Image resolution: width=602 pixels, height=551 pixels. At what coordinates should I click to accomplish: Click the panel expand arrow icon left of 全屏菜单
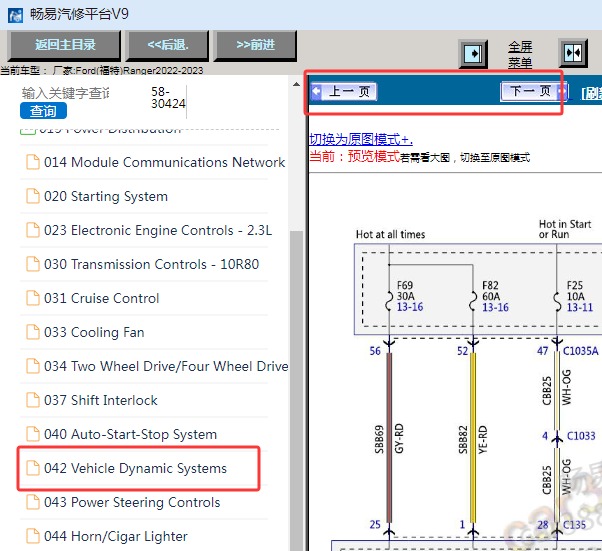pos(473,53)
